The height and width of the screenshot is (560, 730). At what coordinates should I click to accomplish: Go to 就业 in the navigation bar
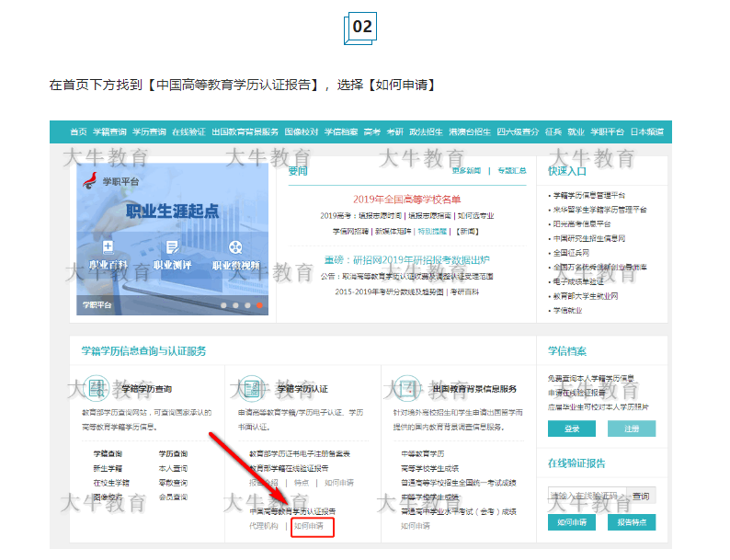[576, 131]
